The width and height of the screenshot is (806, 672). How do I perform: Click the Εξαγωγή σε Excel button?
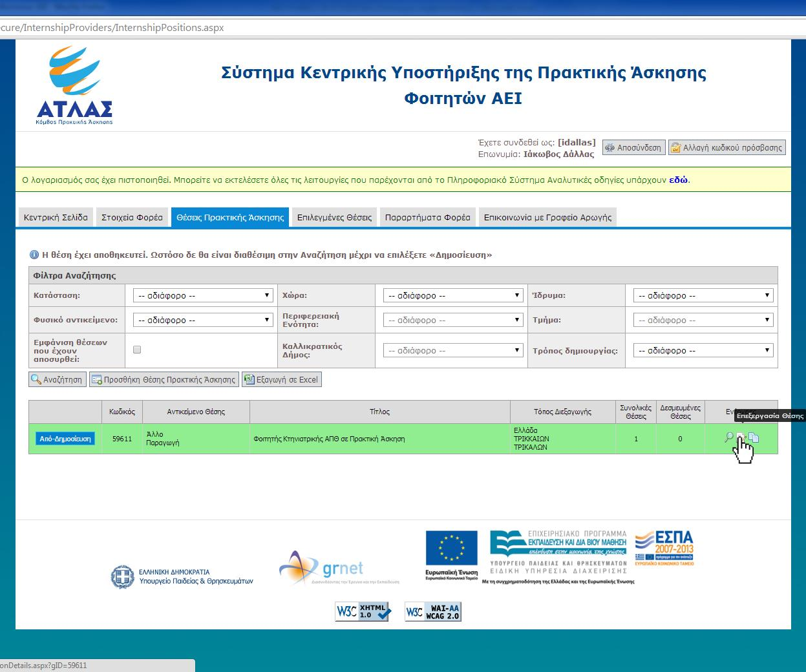(281, 379)
